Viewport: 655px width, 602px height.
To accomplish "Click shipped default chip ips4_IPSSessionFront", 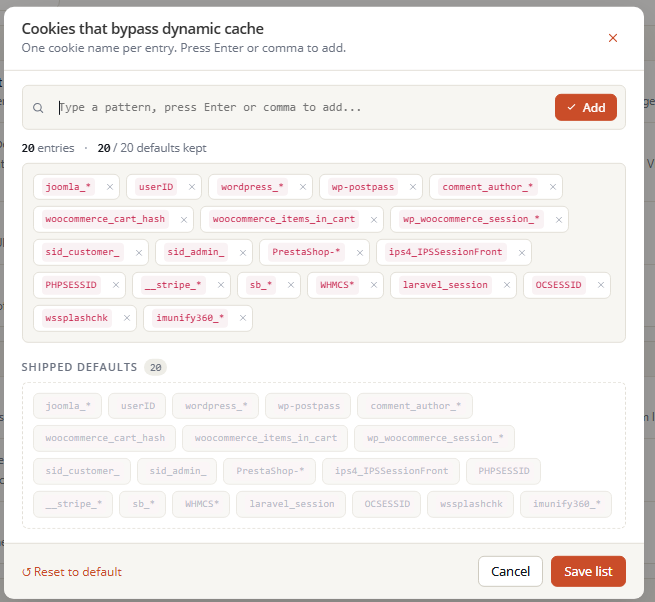I will click(x=391, y=471).
